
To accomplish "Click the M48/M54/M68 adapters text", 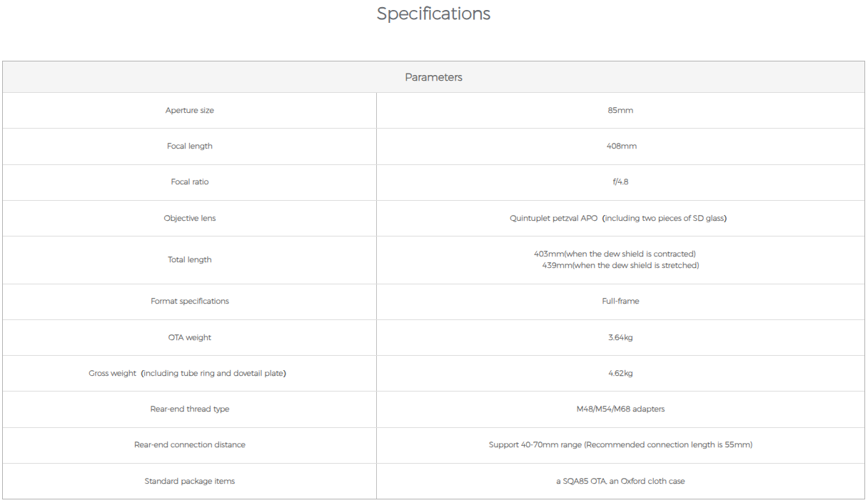I will tap(620, 409).
